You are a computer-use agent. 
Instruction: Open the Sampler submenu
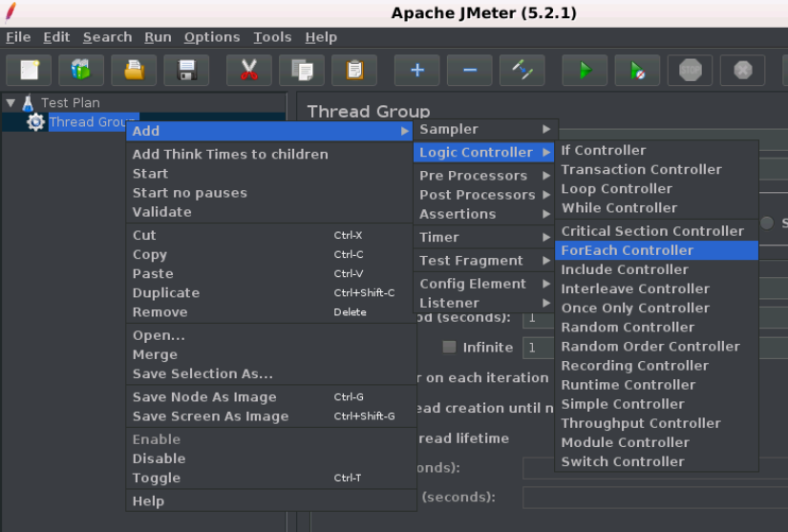coord(485,129)
